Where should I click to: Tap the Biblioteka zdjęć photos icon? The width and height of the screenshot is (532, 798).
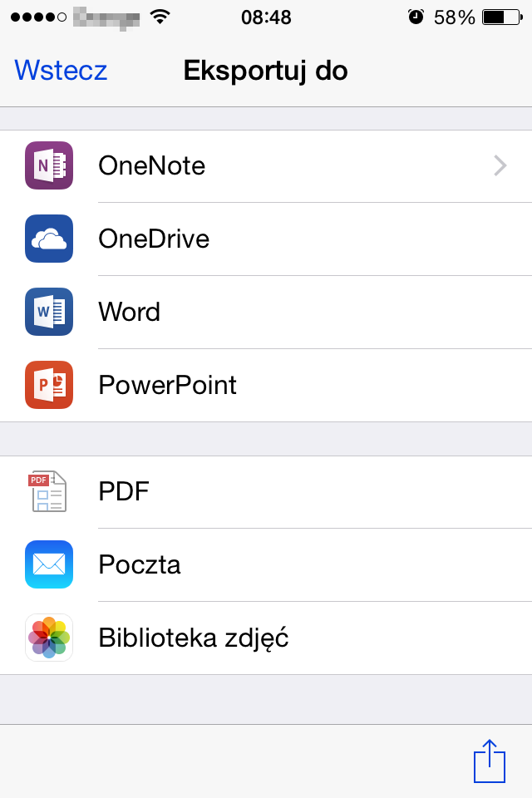coord(49,638)
